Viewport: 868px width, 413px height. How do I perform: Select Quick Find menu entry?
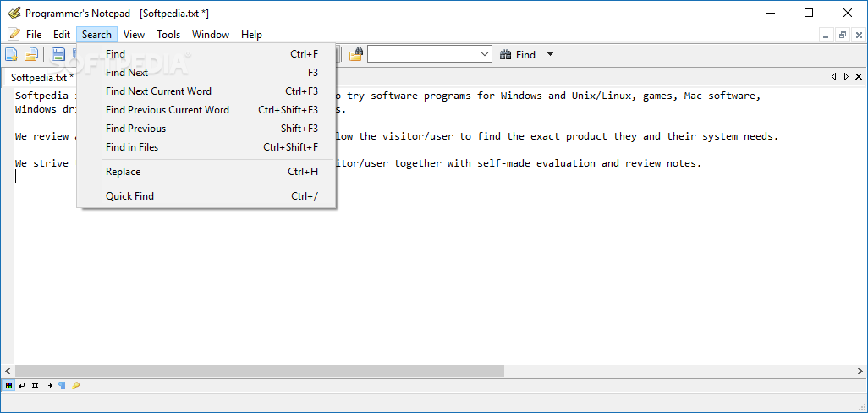click(206, 196)
